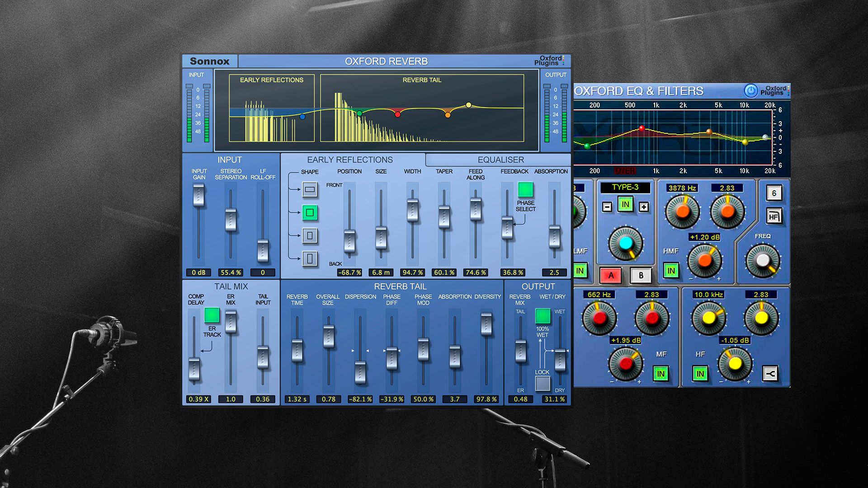Click the plus EQ type stepper button

click(644, 207)
